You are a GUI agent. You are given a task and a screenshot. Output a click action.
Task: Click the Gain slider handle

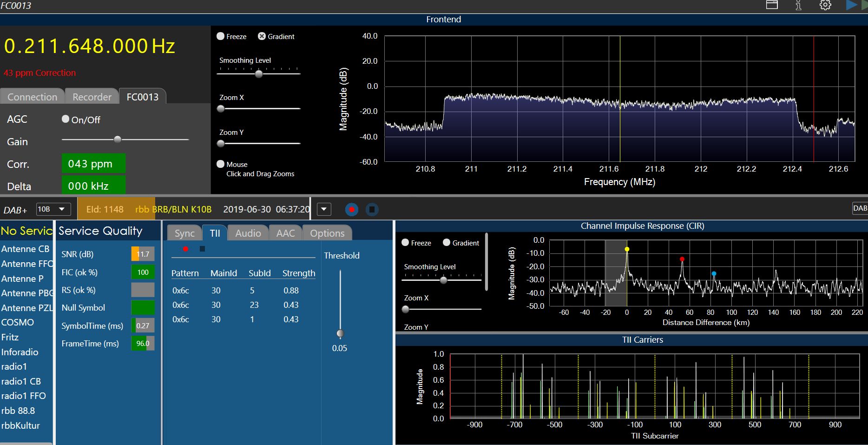118,139
